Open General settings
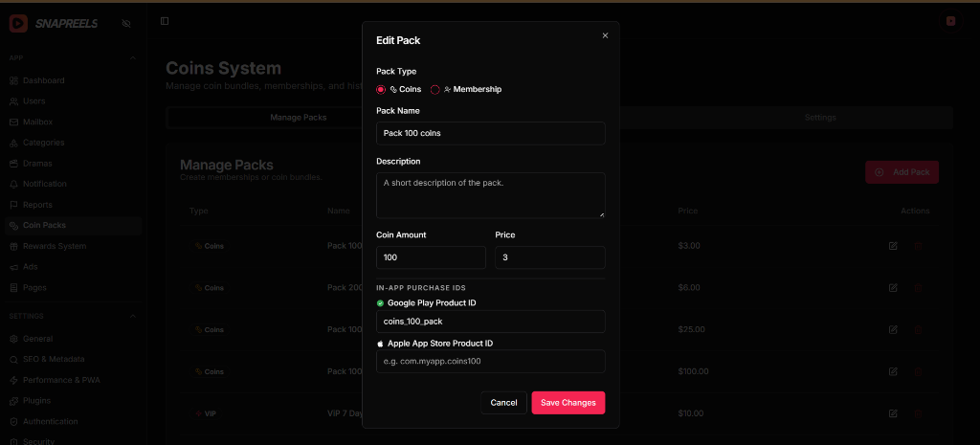The image size is (980, 445). pos(73,339)
